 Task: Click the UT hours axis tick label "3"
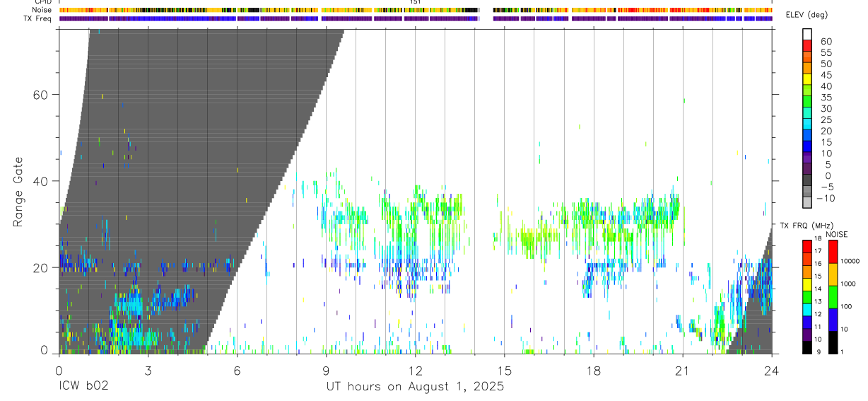(148, 370)
